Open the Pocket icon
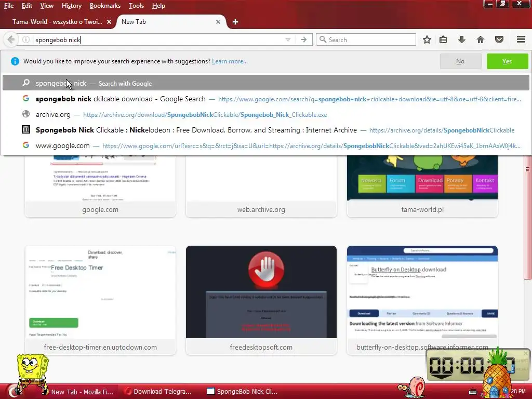The width and height of the screenshot is (532, 399). pyautogui.click(x=499, y=39)
